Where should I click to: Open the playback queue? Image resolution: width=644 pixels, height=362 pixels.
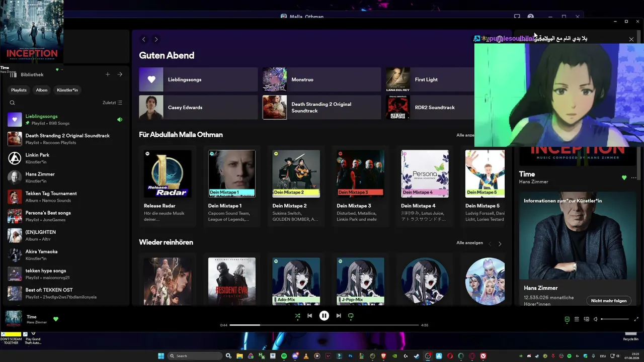click(577, 319)
